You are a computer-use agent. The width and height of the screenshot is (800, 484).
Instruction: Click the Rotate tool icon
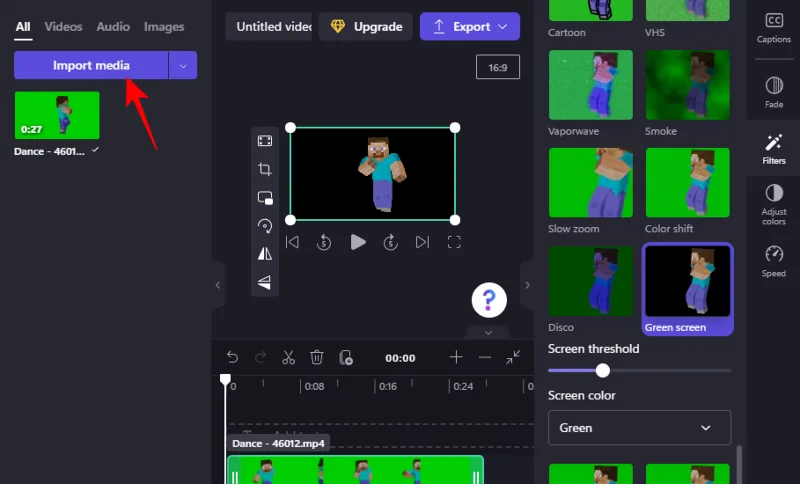tap(264, 225)
